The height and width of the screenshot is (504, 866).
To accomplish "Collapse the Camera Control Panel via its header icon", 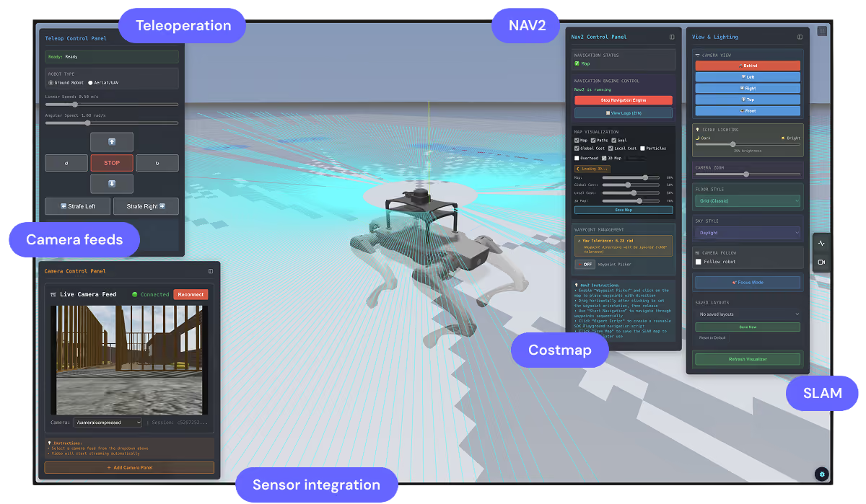I will point(211,271).
